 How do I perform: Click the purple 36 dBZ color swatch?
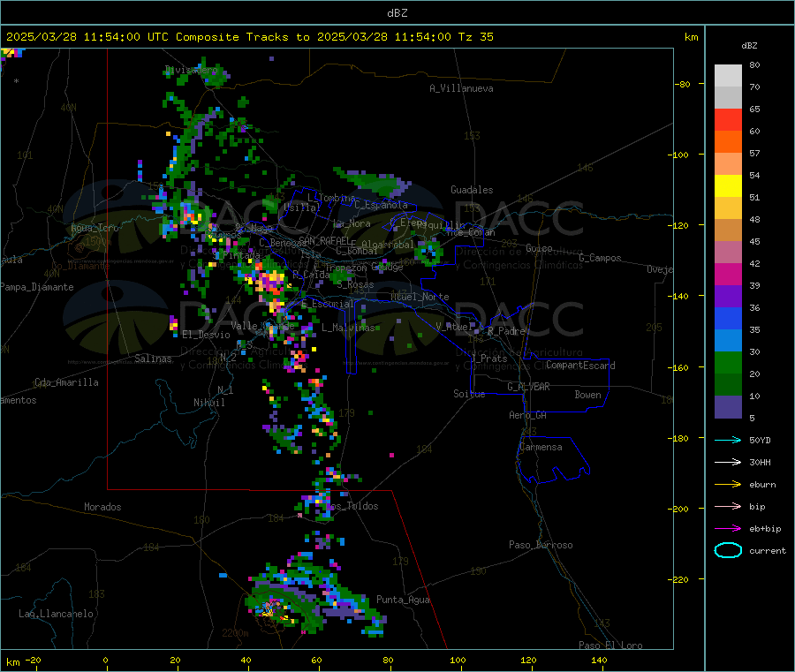[x=728, y=297]
